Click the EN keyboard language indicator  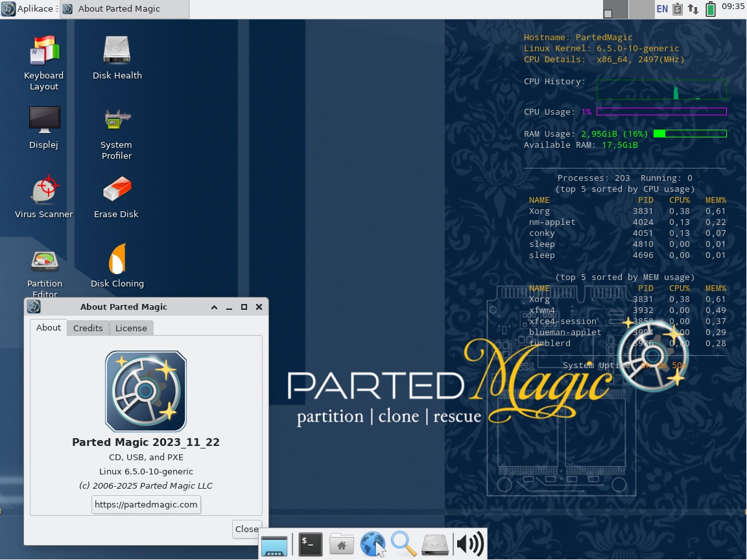click(662, 9)
